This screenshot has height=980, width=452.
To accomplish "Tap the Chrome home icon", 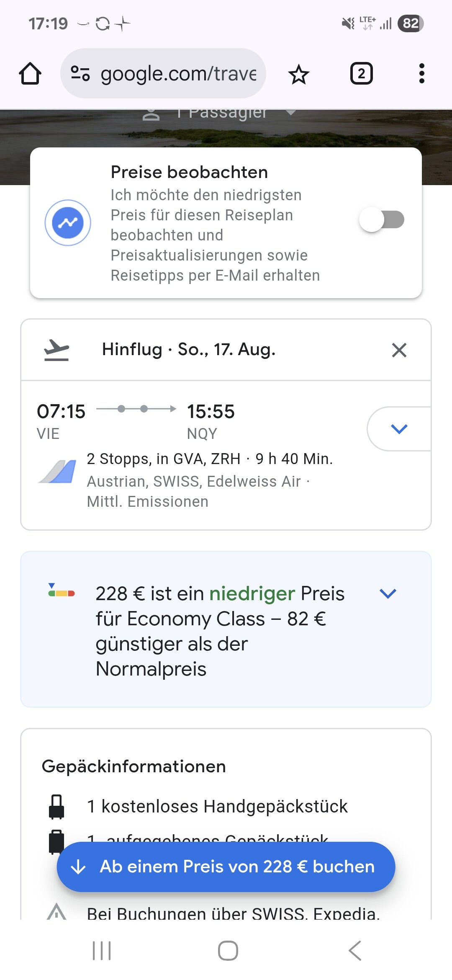I will click(30, 74).
